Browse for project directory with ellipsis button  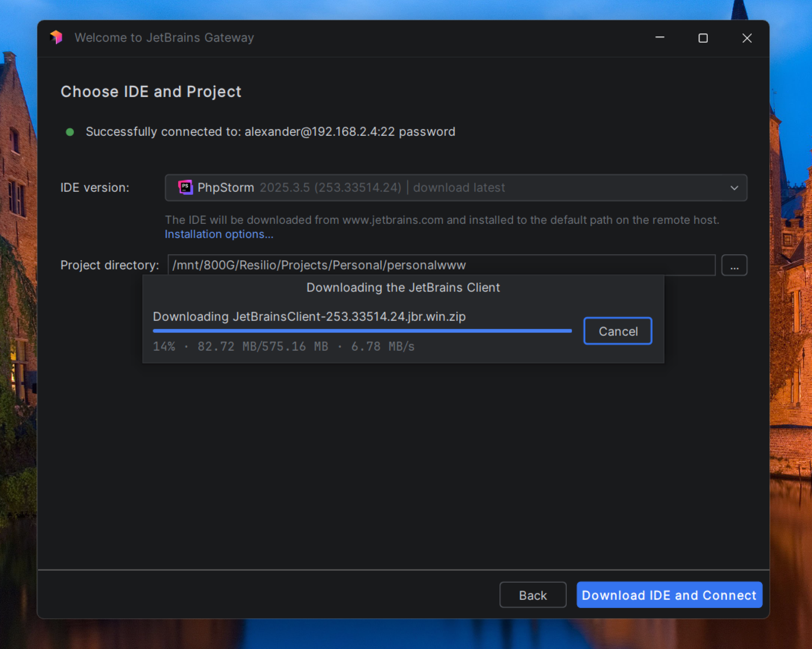[734, 265]
